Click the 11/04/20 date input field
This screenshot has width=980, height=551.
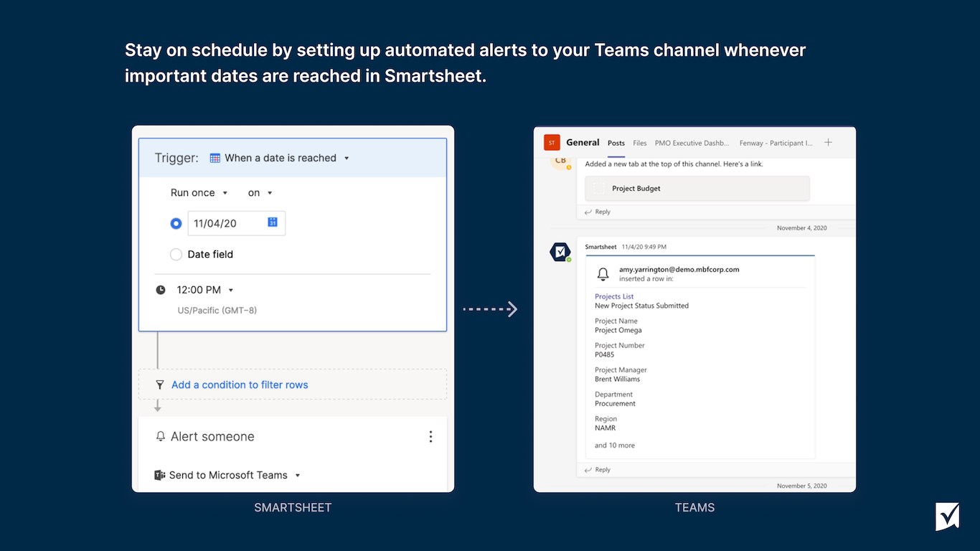[236, 223]
